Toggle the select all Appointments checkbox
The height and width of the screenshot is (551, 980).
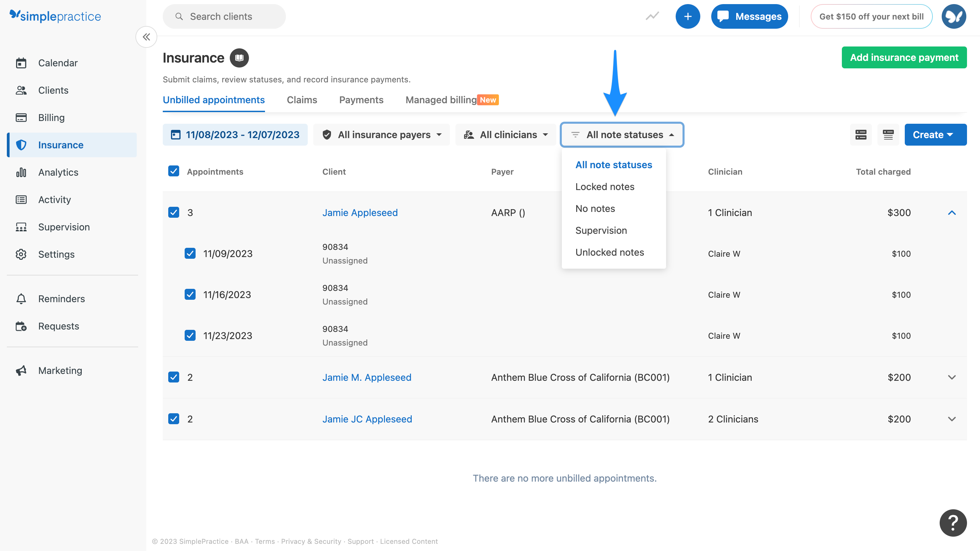174,171
